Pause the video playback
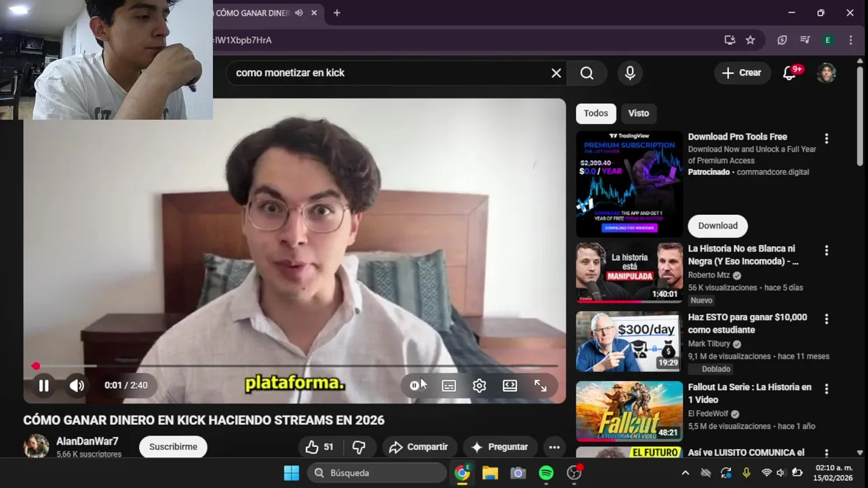 click(x=43, y=386)
